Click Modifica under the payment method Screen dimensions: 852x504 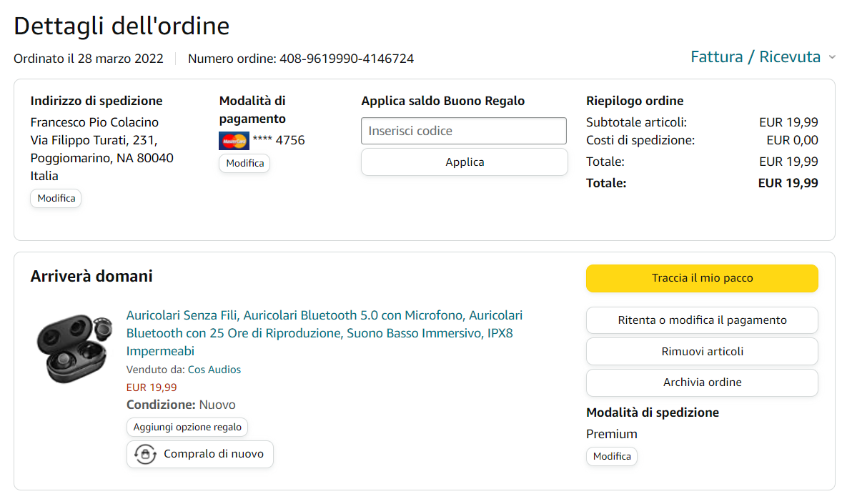click(x=244, y=163)
